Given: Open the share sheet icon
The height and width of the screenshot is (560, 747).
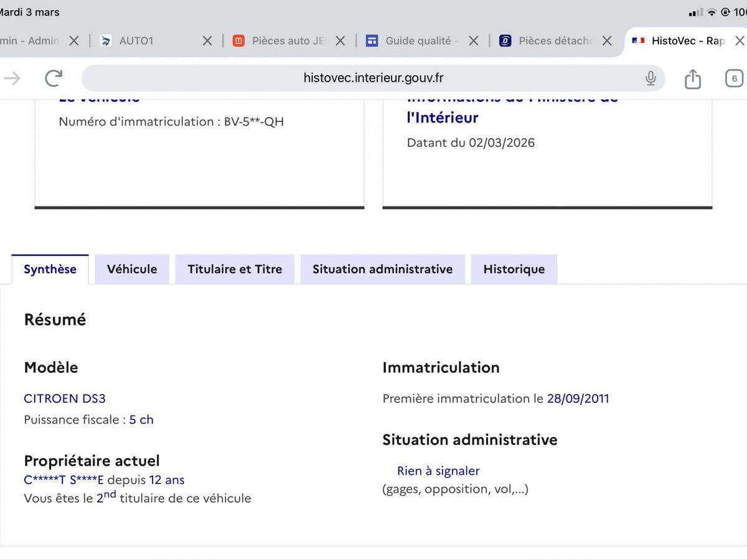Looking at the screenshot, I should tap(692, 78).
